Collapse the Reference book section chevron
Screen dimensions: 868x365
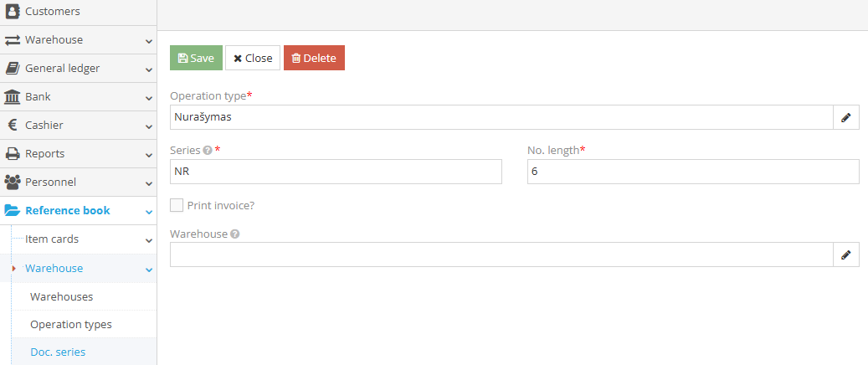[148, 212]
